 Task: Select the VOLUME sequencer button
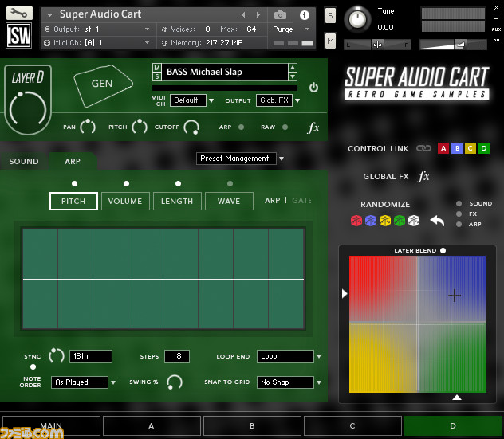point(125,202)
